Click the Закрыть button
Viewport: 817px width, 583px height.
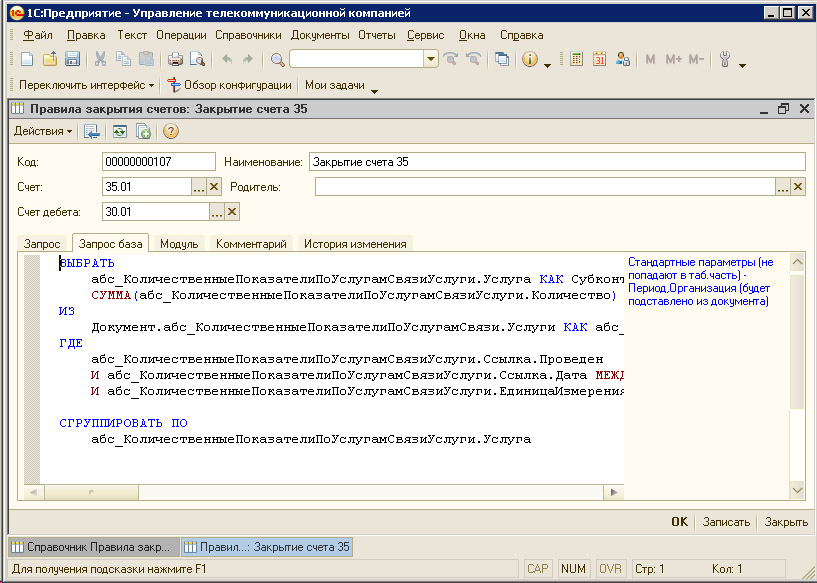tap(786, 522)
